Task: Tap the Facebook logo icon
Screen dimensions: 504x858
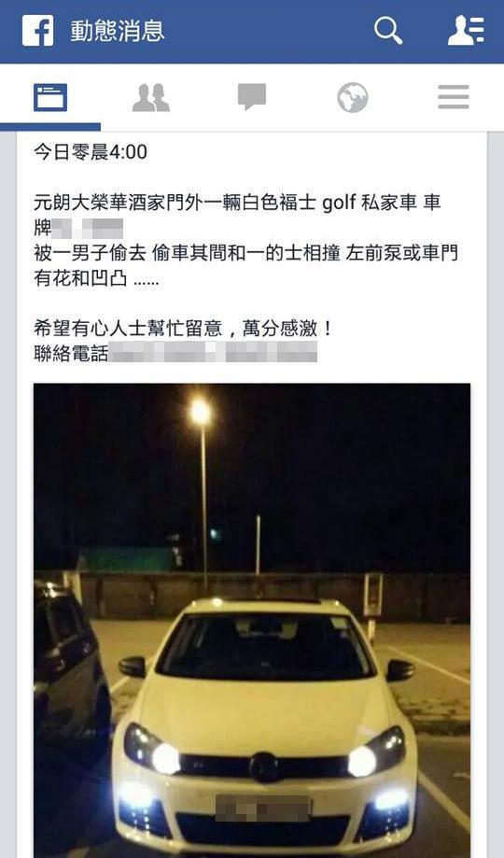Action: click(x=37, y=30)
